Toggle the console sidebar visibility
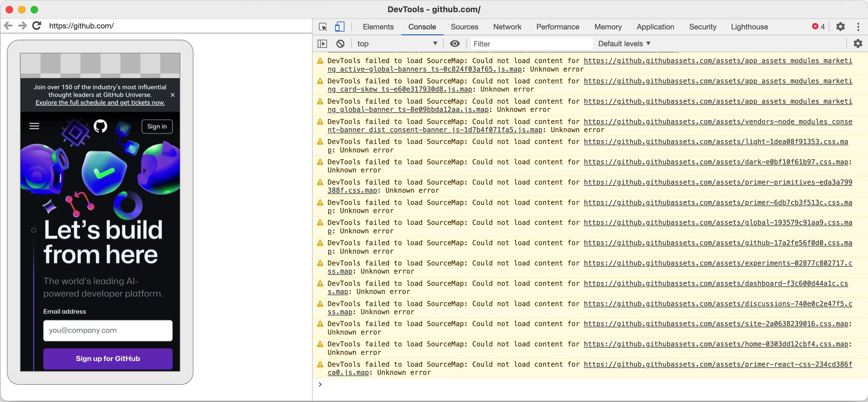The height and width of the screenshot is (402, 868). coord(322,43)
